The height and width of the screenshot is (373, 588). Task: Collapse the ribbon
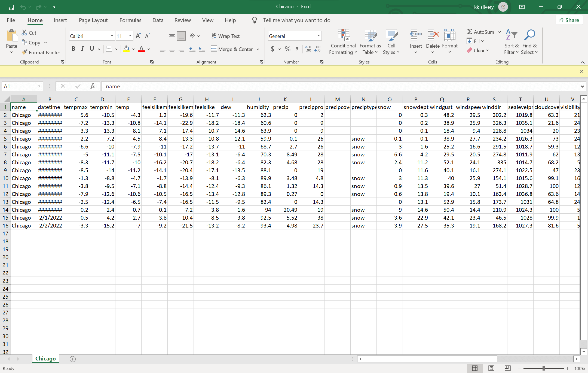point(583,62)
